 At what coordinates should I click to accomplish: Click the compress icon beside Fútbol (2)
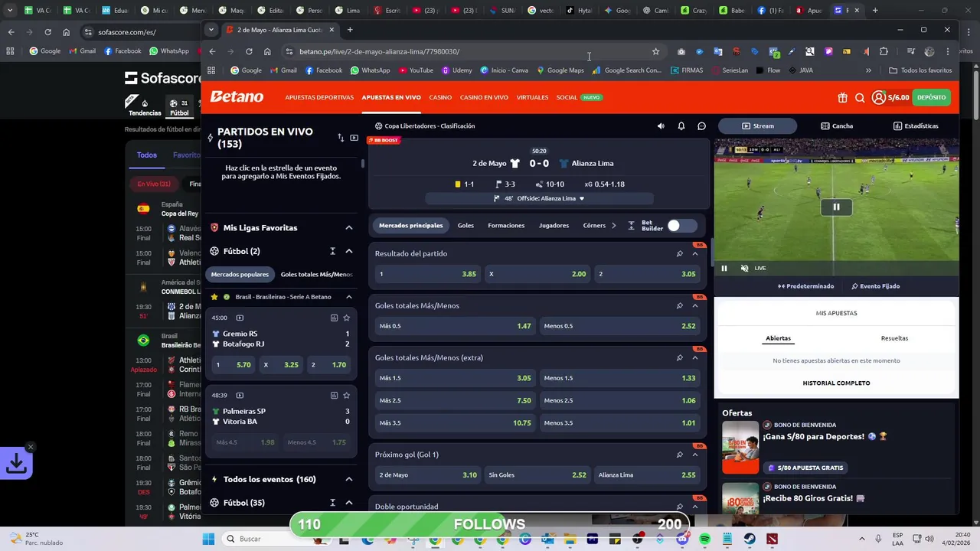(332, 251)
